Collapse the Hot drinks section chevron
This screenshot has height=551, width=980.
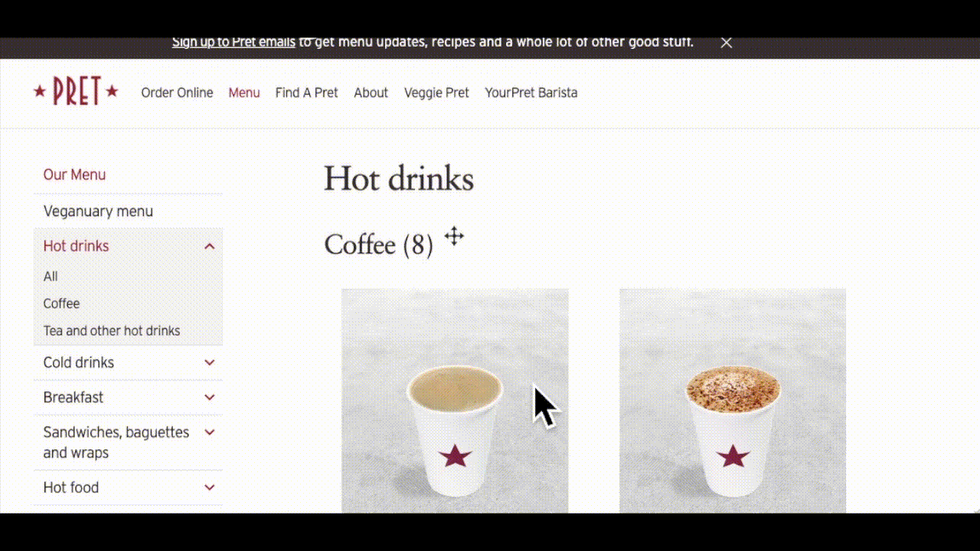[210, 246]
